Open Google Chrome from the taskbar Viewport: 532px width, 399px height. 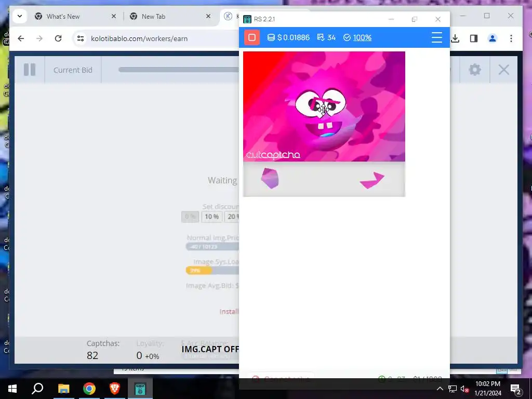[89, 389]
